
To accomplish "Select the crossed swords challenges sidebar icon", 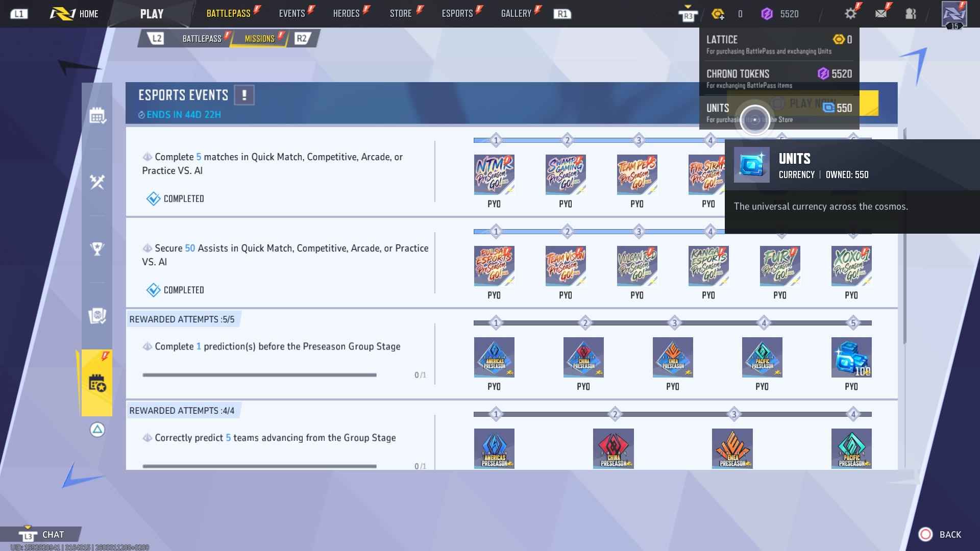I will pos(97,182).
